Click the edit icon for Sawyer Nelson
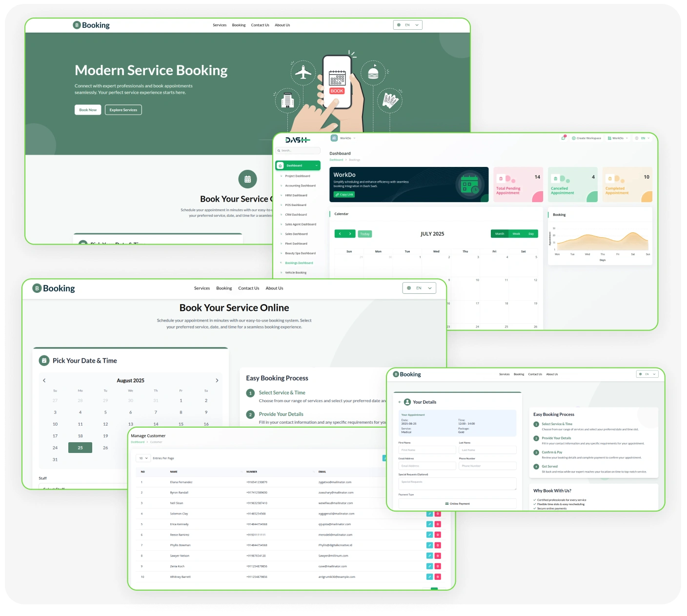Image resolution: width=687 pixels, height=616 pixels. [429, 555]
